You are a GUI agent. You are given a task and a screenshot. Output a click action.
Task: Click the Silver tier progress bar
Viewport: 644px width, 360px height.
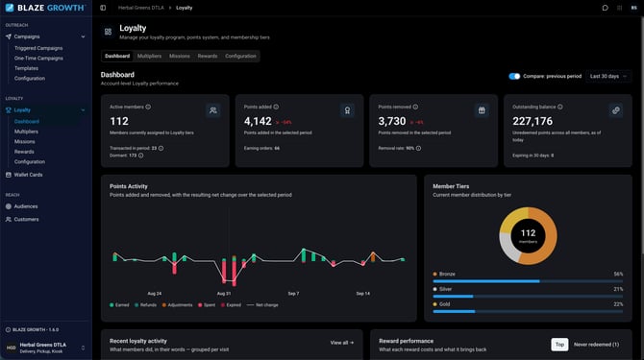tap(528, 297)
